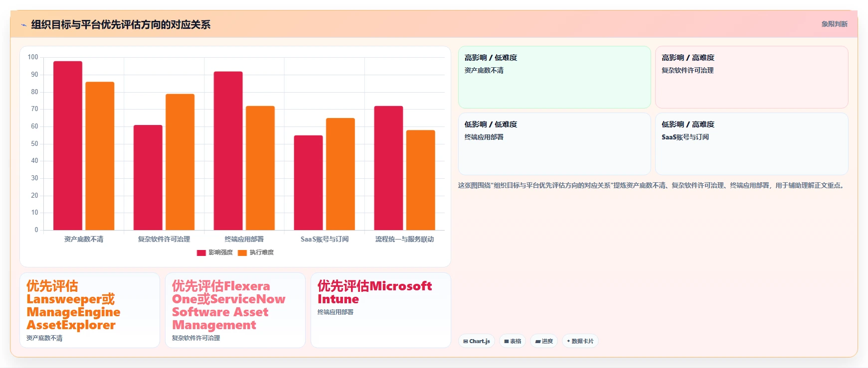
Task: Click 终端应用部署 subtitle under Microsoft Intune card
Action: pyautogui.click(x=336, y=312)
